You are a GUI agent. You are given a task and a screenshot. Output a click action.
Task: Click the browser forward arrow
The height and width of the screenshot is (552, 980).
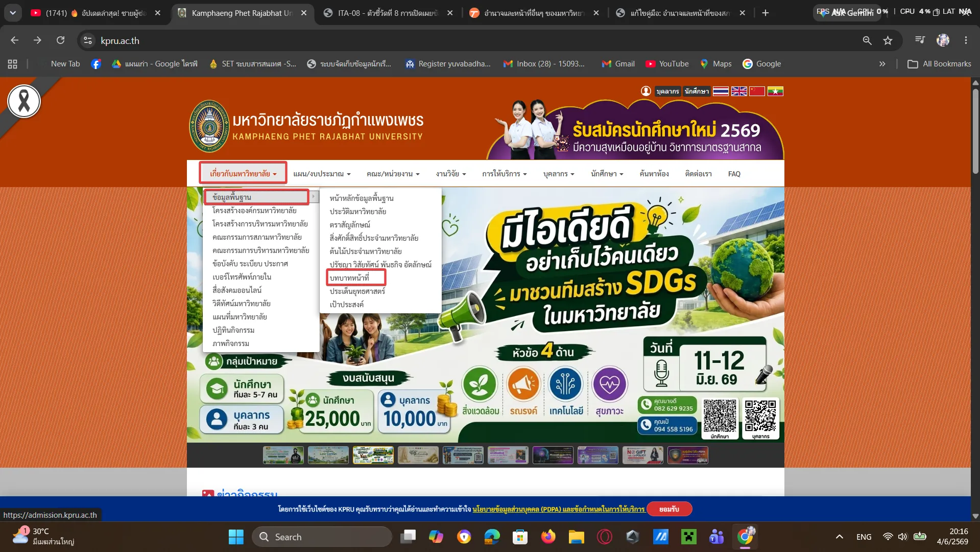click(x=37, y=40)
